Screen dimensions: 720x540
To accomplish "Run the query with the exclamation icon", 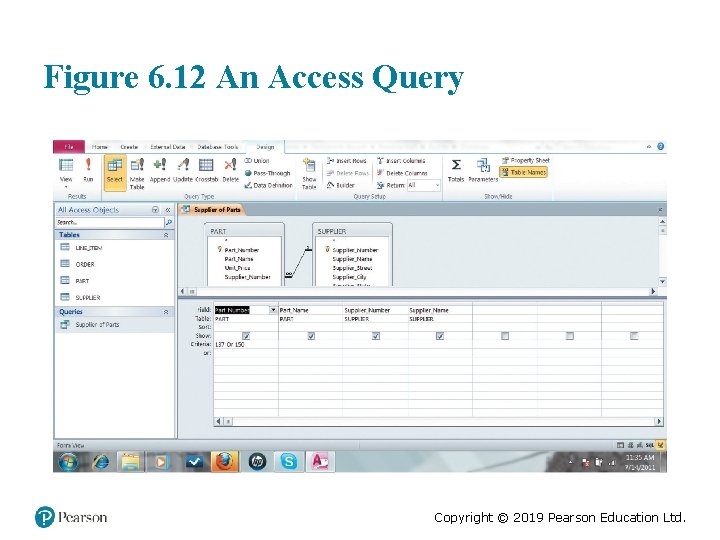I will pos(88,170).
